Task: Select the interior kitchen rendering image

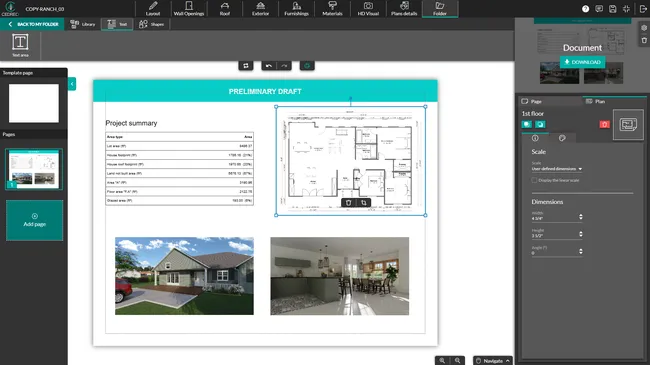Action: (340, 276)
